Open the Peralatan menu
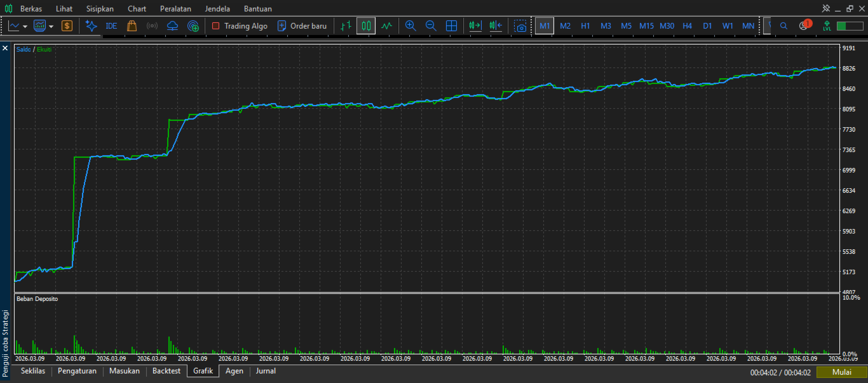This screenshot has width=868, height=383. pos(176,9)
